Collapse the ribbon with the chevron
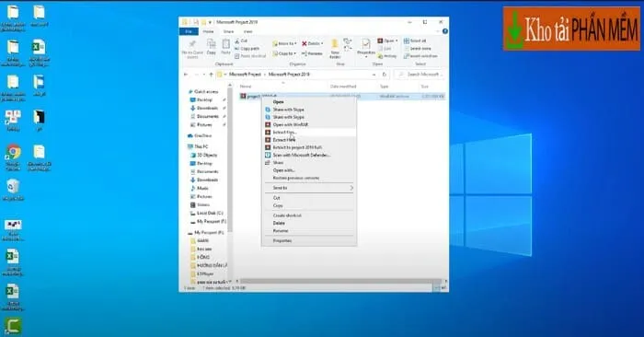Screen dimensions: 644x337 (438, 31)
